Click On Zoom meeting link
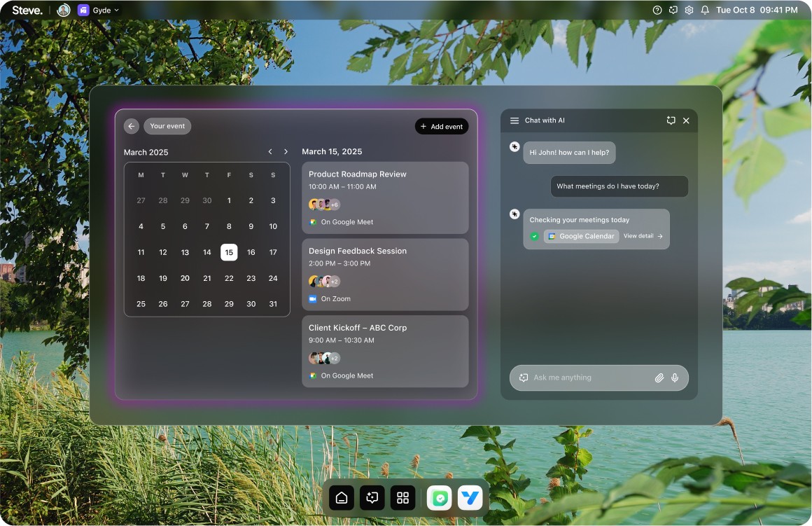 (x=330, y=299)
